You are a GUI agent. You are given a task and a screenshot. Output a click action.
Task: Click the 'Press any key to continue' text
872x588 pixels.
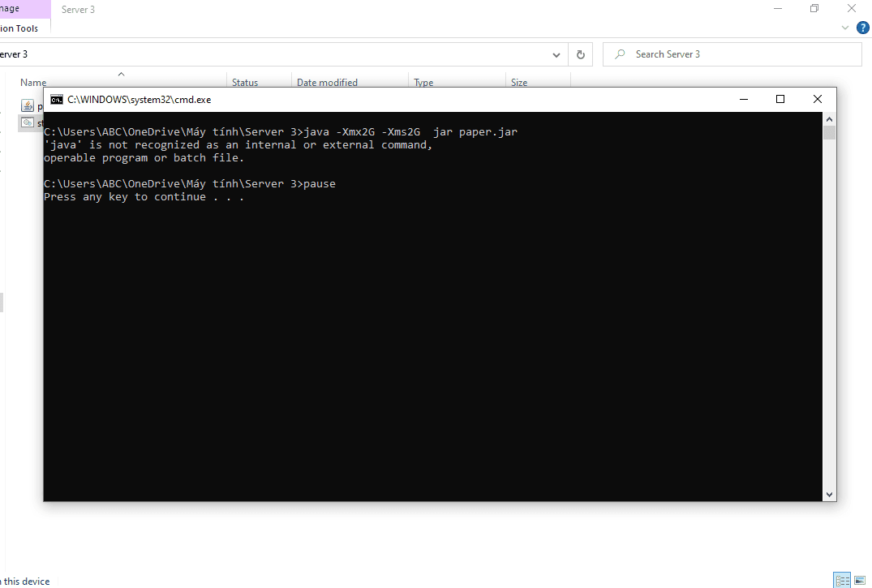pyautogui.click(x=144, y=197)
